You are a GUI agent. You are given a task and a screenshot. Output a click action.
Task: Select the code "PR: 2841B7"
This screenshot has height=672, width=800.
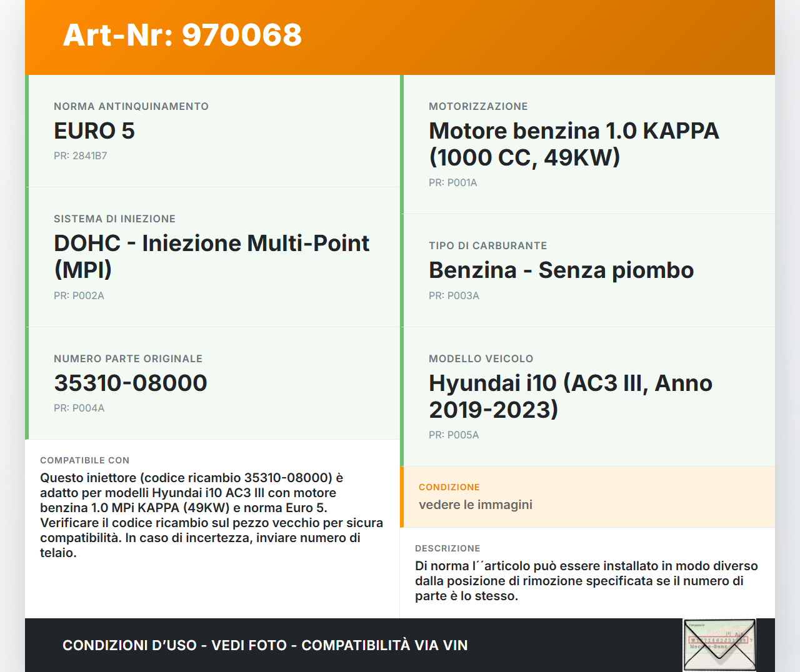[x=81, y=156]
